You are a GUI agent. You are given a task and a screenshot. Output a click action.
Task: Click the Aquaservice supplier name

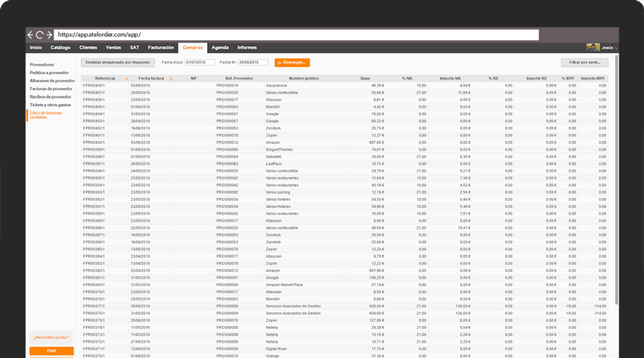click(x=277, y=86)
